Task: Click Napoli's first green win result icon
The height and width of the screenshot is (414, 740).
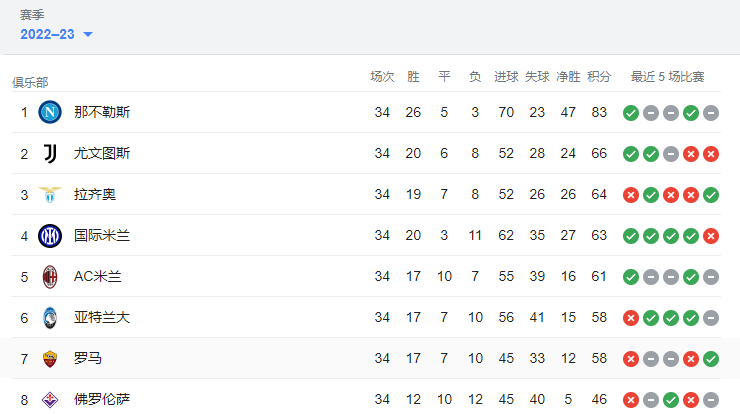Action: 631,113
